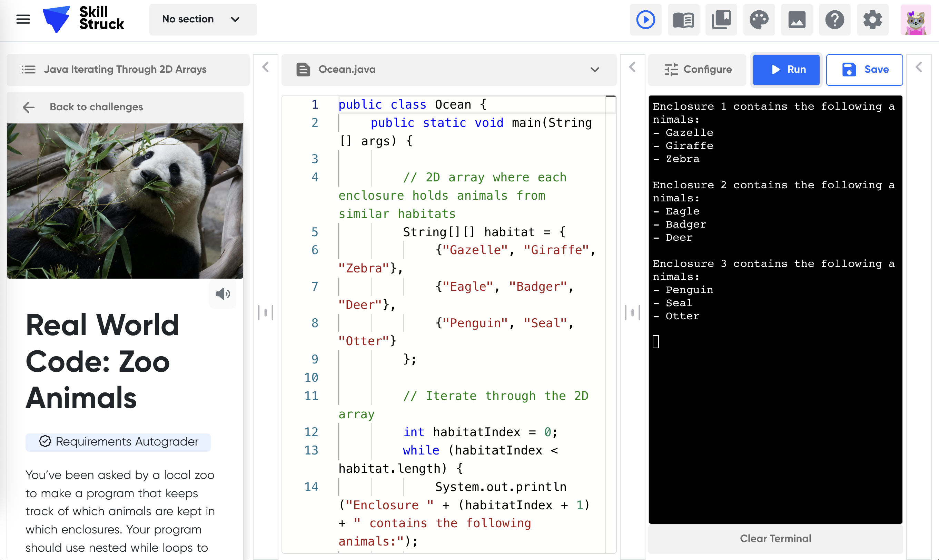Open the Ocean.java file dropdown

[x=594, y=69]
